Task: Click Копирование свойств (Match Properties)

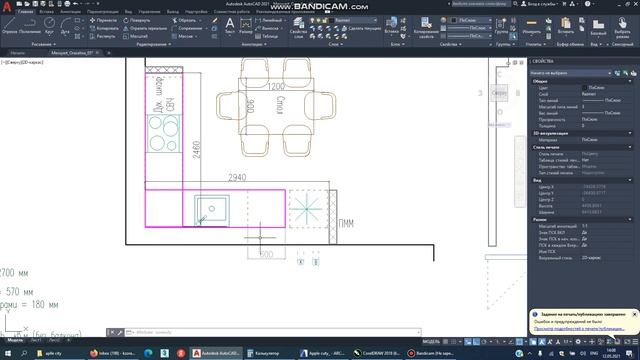Action: (426, 27)
